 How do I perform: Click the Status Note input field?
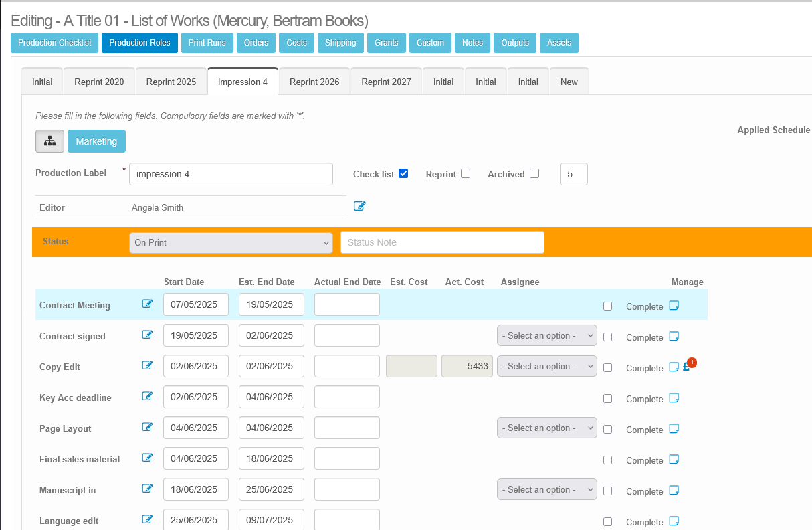pos(442,242)
